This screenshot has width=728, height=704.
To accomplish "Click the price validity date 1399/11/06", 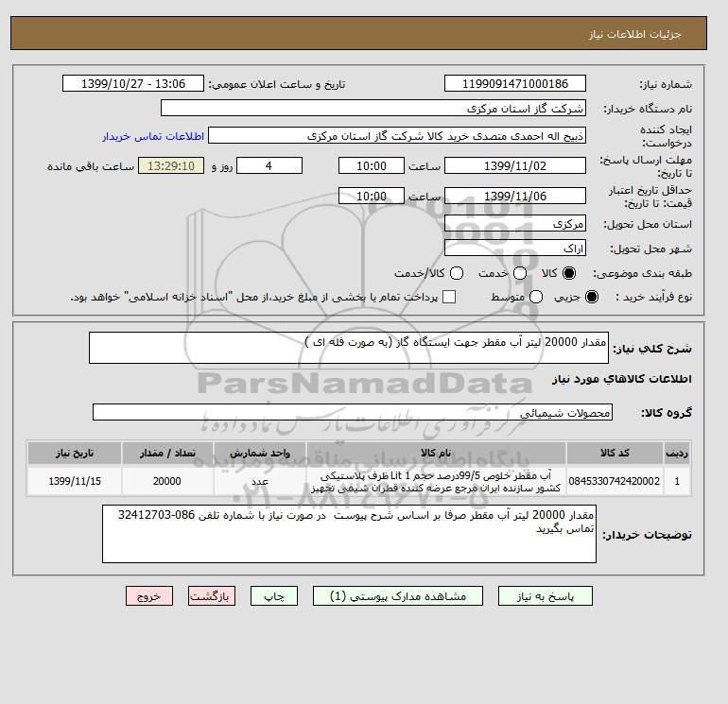I will [515, 196].
